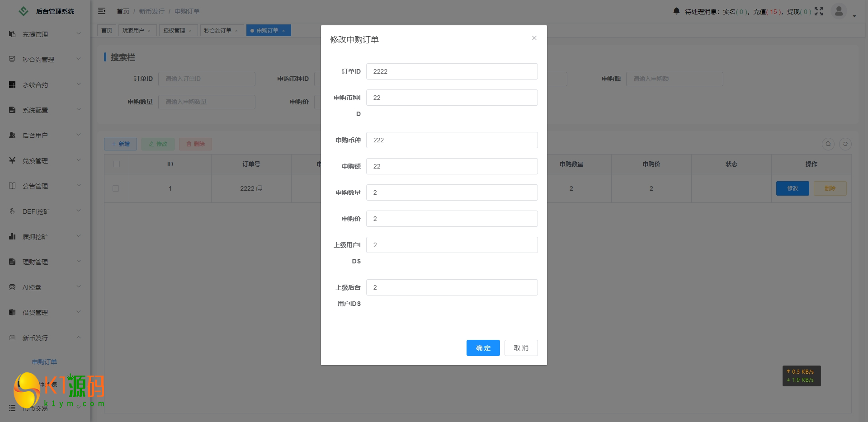
Task: Toggle the select-all checkbox in table header
Action: (117, 164)
